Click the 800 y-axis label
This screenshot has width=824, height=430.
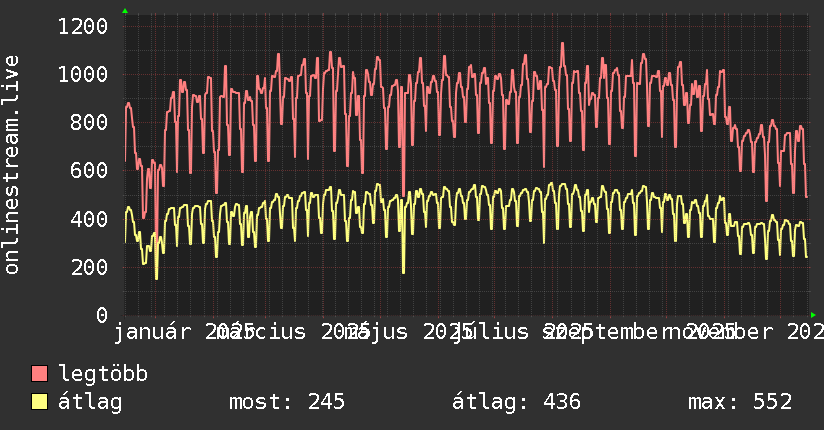[89, 122]
